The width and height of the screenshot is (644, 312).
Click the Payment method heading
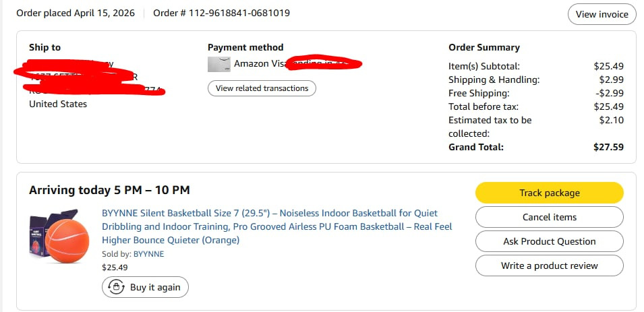[245, 47]
